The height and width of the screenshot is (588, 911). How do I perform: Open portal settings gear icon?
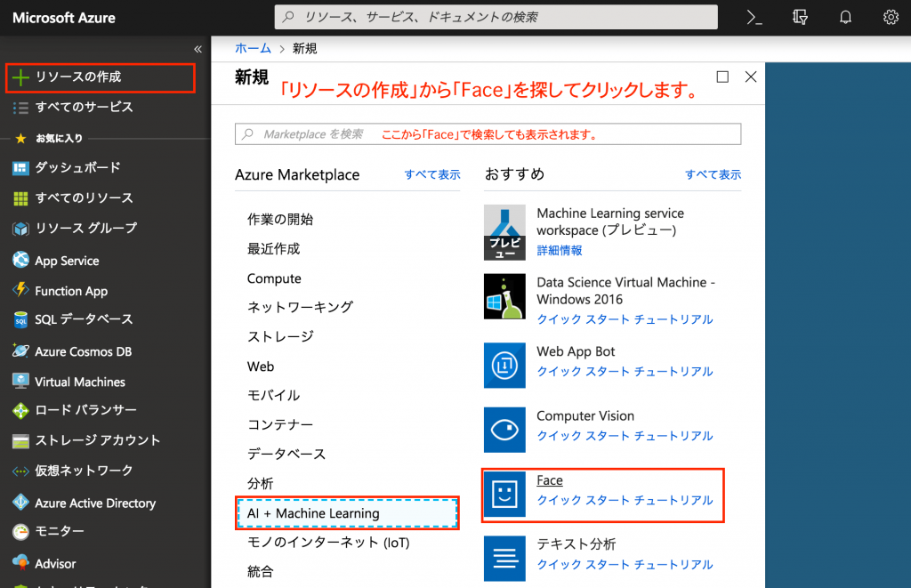[891, 17]
